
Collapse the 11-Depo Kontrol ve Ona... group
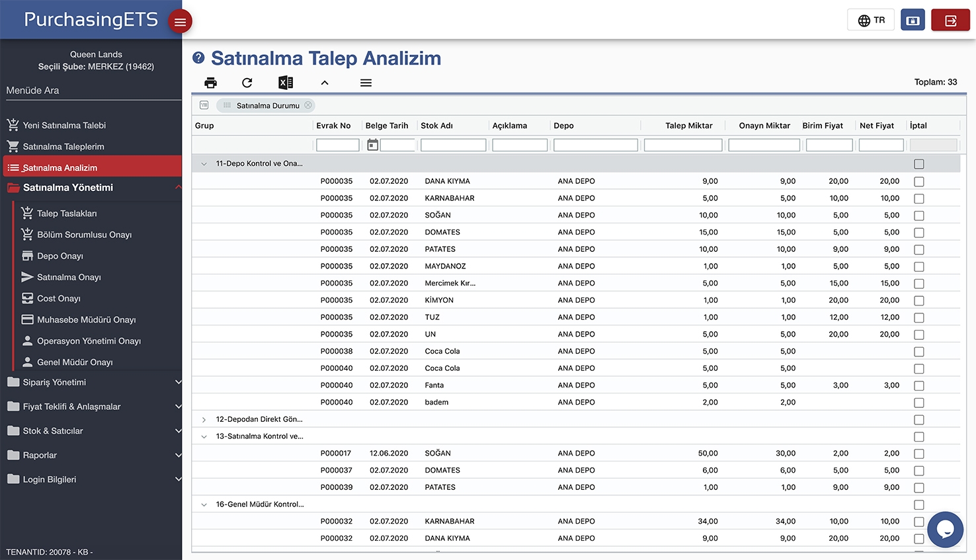204,164
